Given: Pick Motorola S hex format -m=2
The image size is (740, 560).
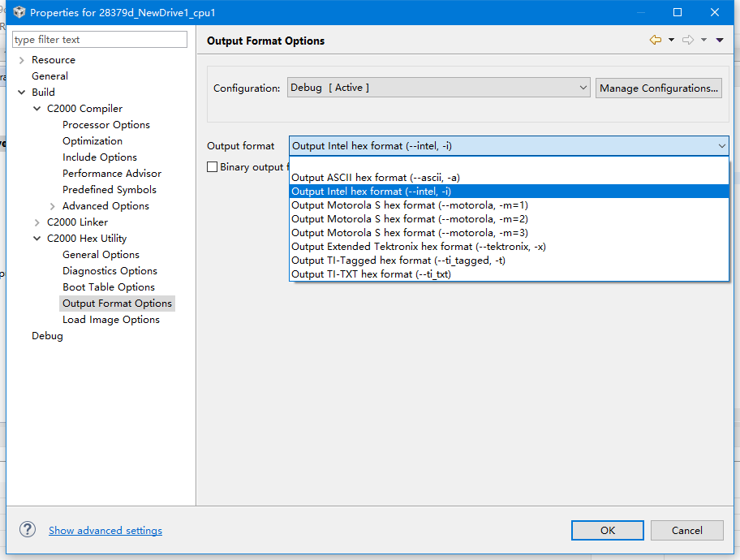Looking at the screenshot, I should point(409,219).
